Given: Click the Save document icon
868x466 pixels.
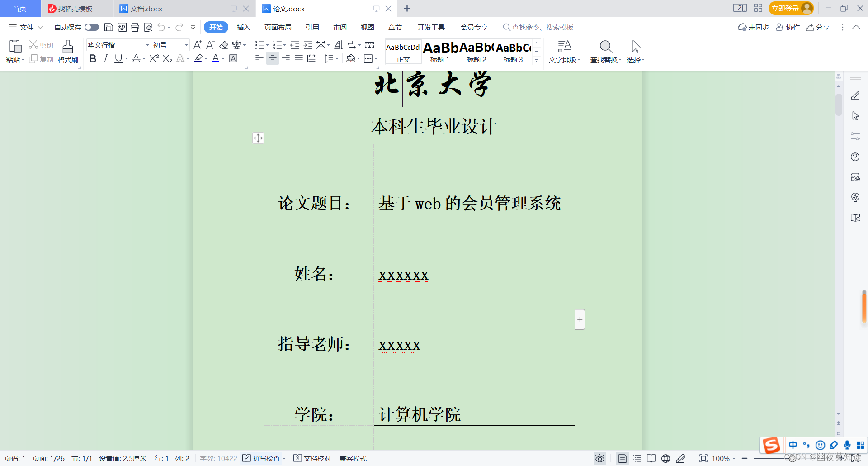Looking at the screenshot, I should 108,27.
